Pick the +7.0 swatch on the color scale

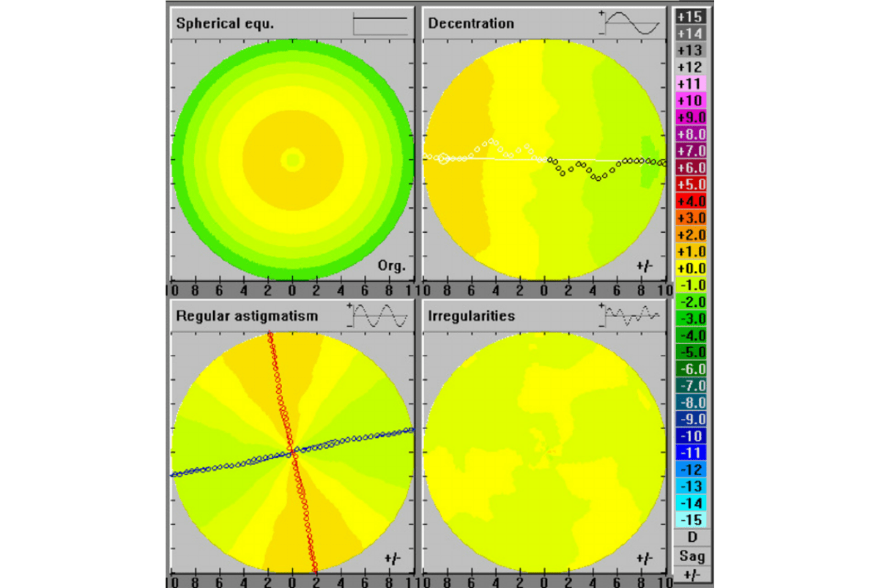[x=691, y=150]
